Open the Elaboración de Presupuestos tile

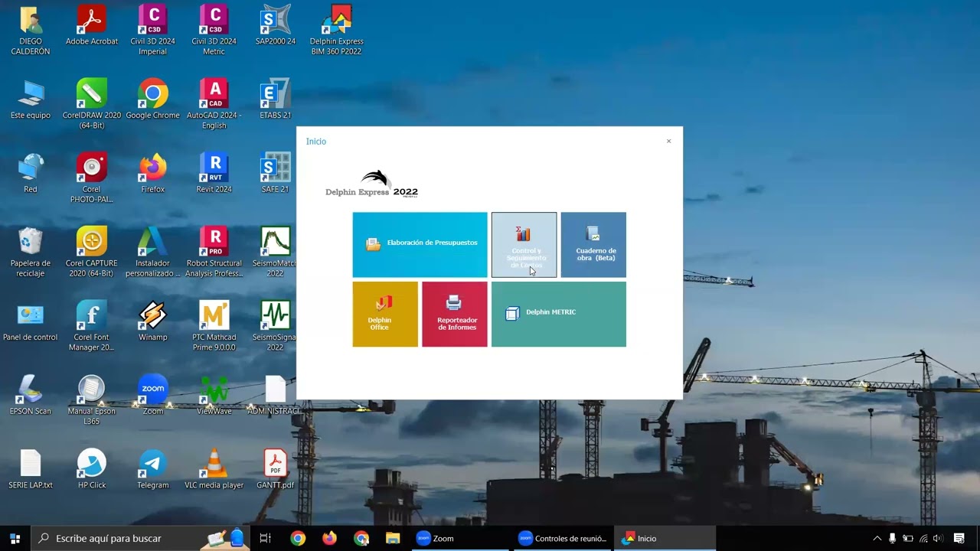click(x=420, y=245)
